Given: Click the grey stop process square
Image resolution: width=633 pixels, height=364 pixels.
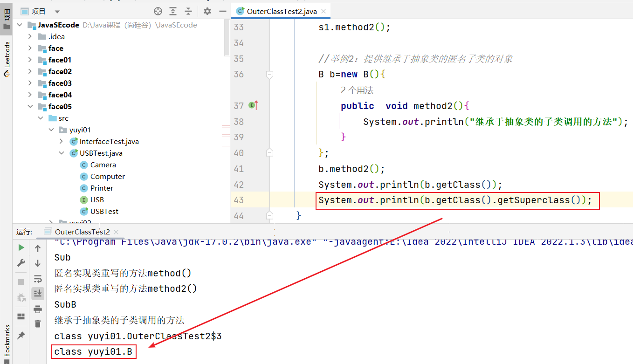Looking at the screenshot, I should click(x=21, y=282).
